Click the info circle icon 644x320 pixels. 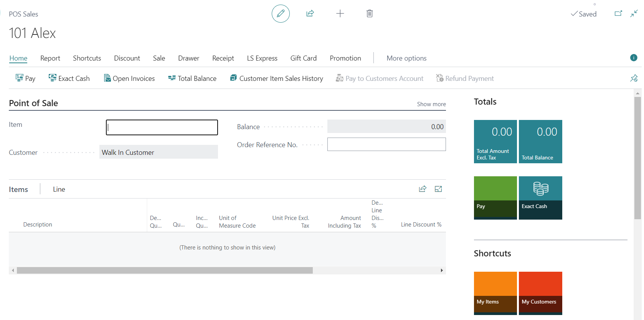(634, 58)
